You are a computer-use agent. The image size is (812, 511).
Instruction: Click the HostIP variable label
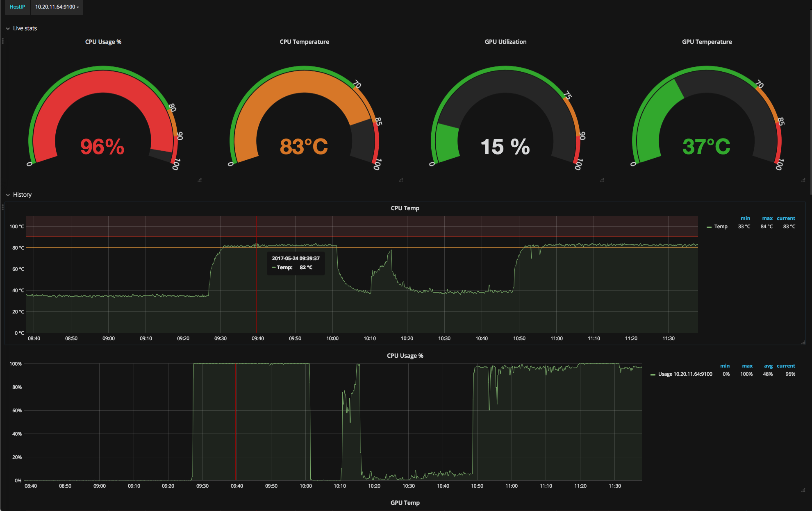(17, 7)
